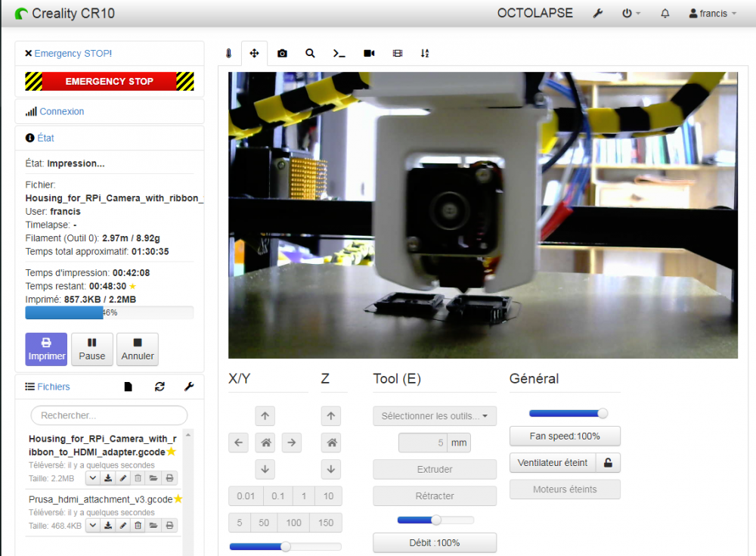Open the sort-order numeric tab icon

pyautogui.click(x=425, y=53)
